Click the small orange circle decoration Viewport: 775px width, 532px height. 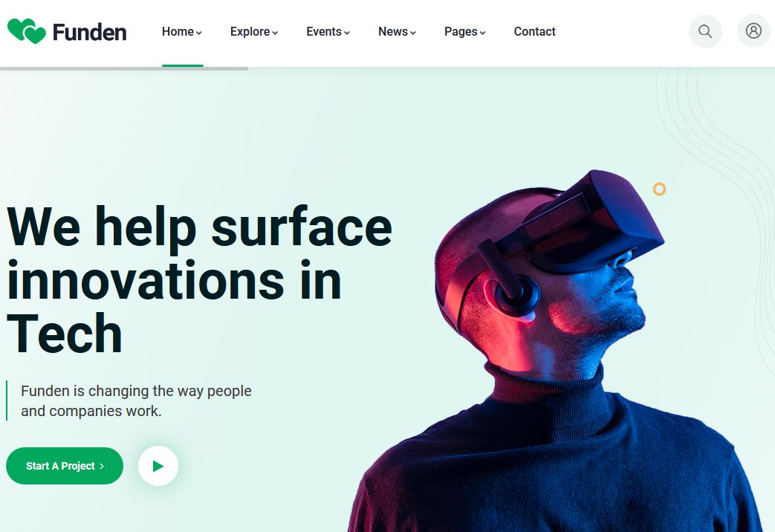(659, 189)
